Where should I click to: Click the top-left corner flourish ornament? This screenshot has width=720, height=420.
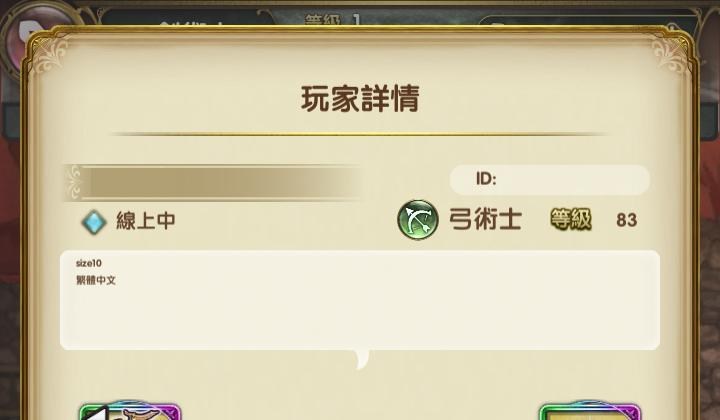[x=51, y=56]
